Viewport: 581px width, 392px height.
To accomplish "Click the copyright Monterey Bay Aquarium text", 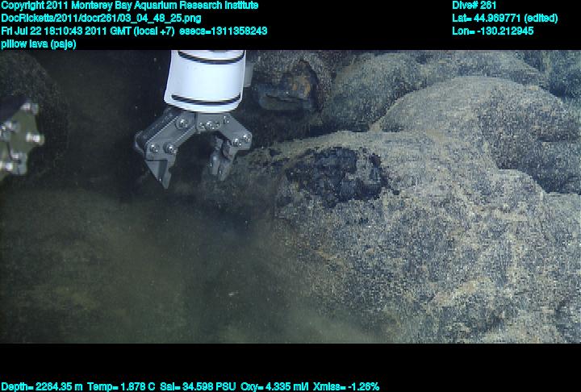I will pyautogui.click(x=129, y=6).
